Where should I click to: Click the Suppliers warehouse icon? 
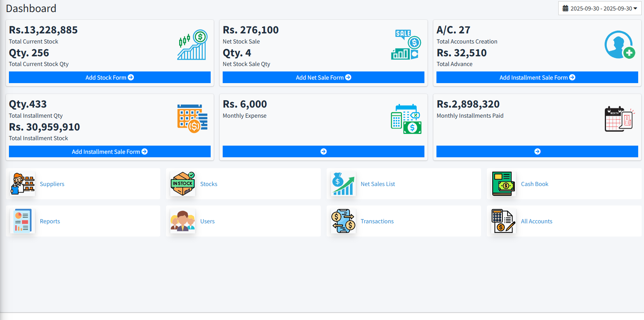[x=23, y=184]
